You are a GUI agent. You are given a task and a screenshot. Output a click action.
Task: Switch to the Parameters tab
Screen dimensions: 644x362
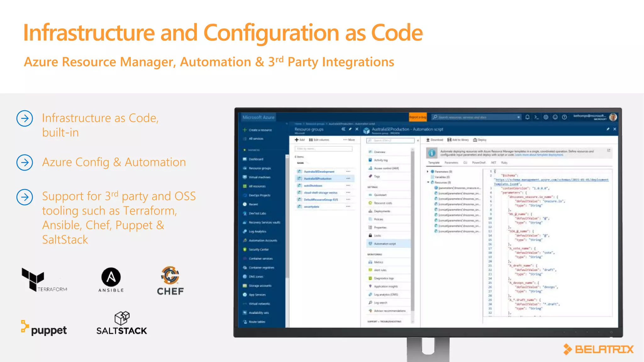coord(451,163)
